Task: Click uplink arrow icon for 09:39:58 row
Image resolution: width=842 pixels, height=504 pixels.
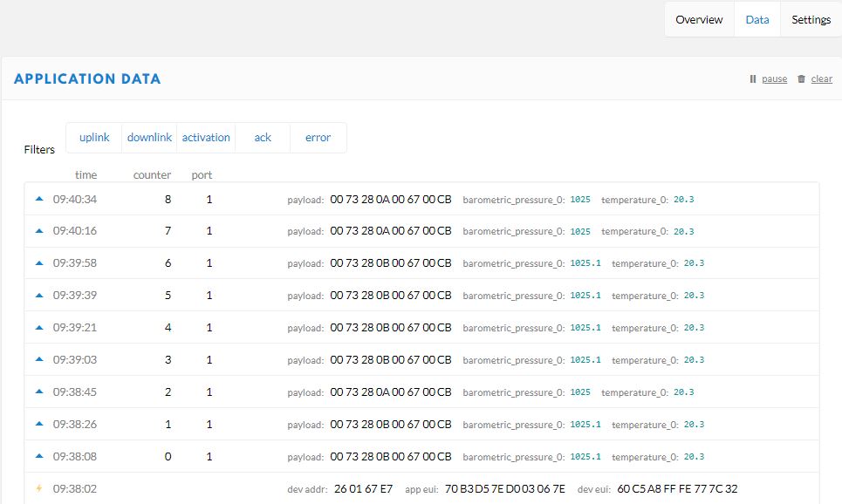Action: coord(38,263)
